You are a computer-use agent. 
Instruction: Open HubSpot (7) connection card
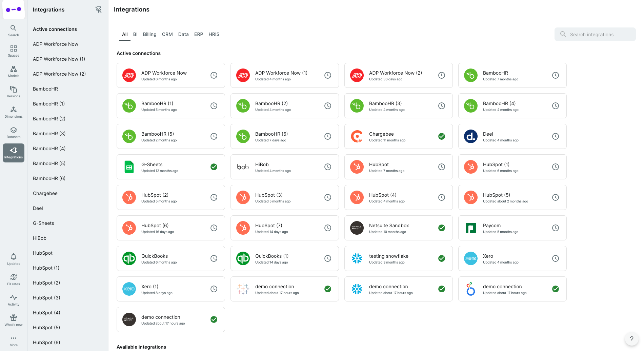click(x=285, y=228)
